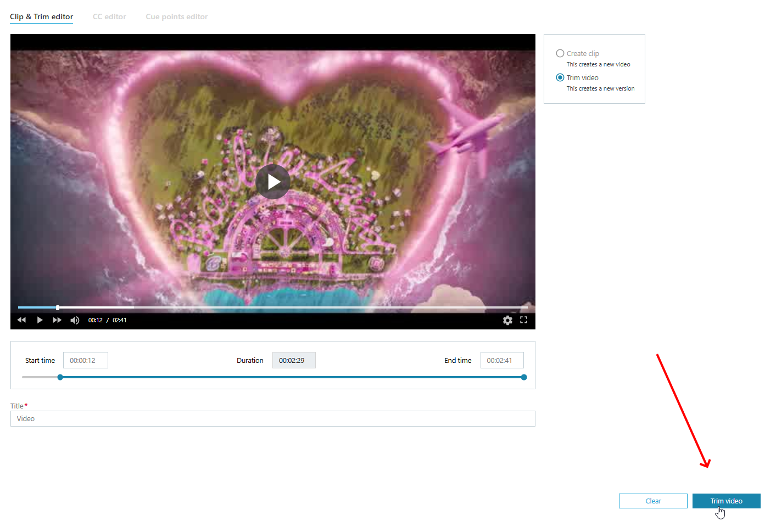This screenshot has width=776, height=532.
Task: Click the 'End time' label
Action: (x=458, y=361)
